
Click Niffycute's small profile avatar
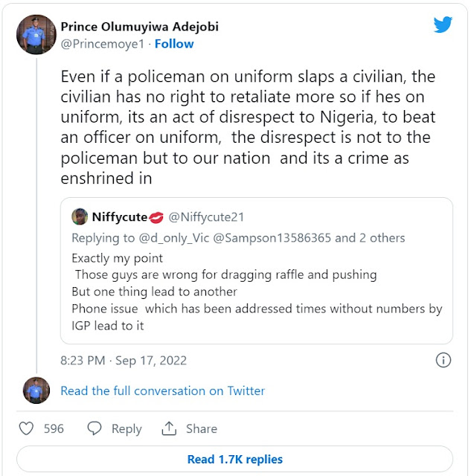80,217
